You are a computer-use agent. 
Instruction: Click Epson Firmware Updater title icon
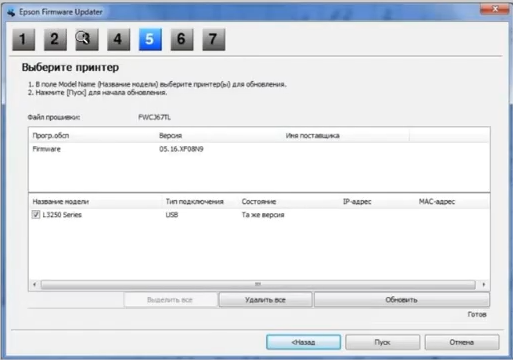click(x=11, y=12)
